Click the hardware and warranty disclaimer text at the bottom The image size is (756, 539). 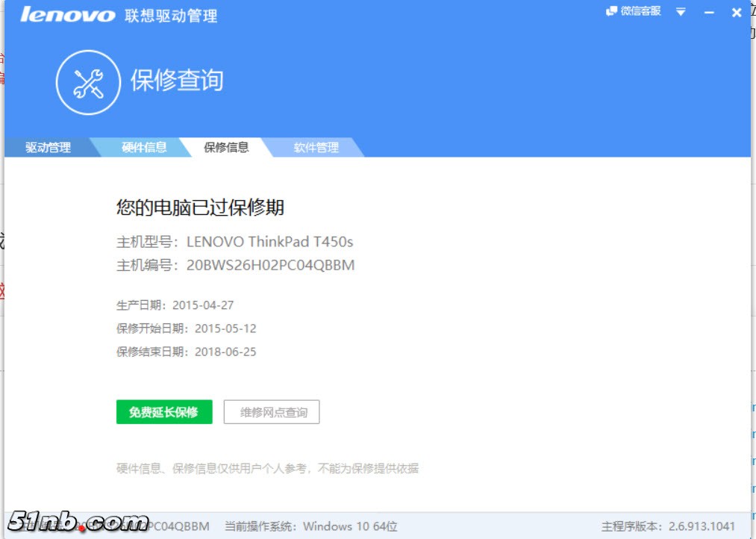point(268,468)
